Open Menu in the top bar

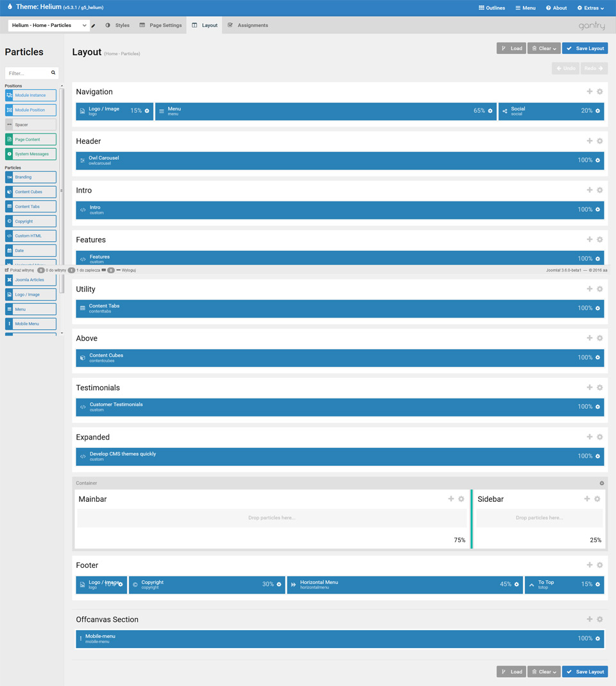[526, 8]
